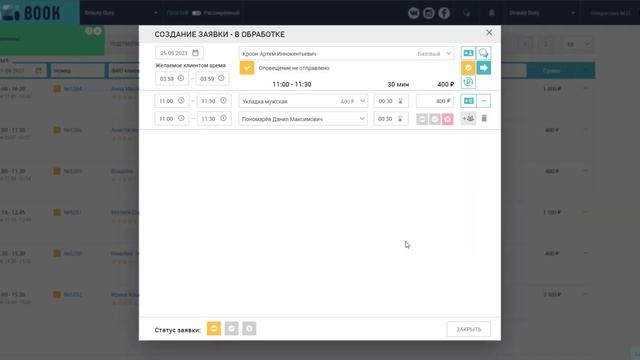Open the client card icon beside the client name
The height and width of the screenshot is (360, 640).
[x=468, y=53]
